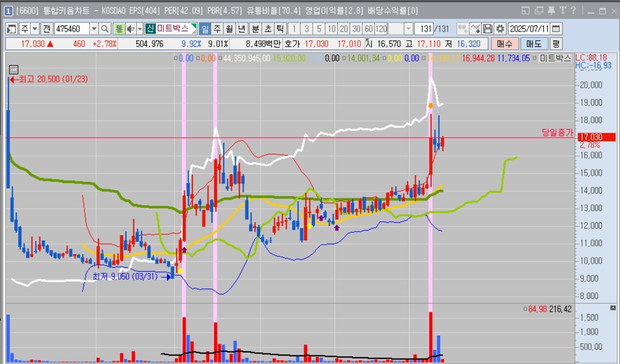
Task: Click the 호가 quote label
Action: click(292, 44)
